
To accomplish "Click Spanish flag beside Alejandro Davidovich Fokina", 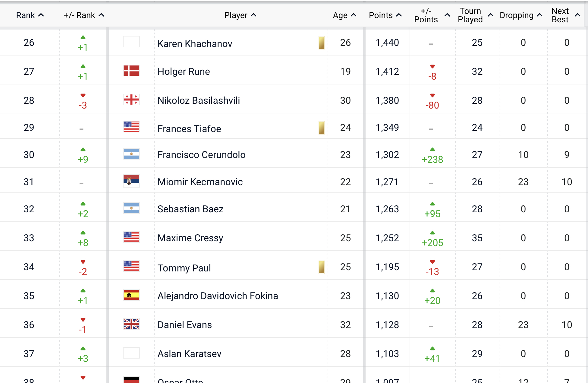I will [131, 295].
